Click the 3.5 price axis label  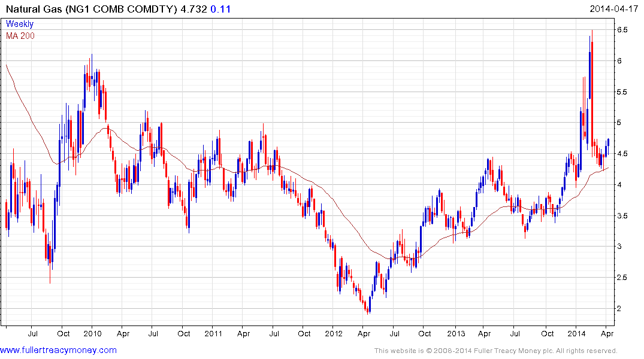[622, 215]
